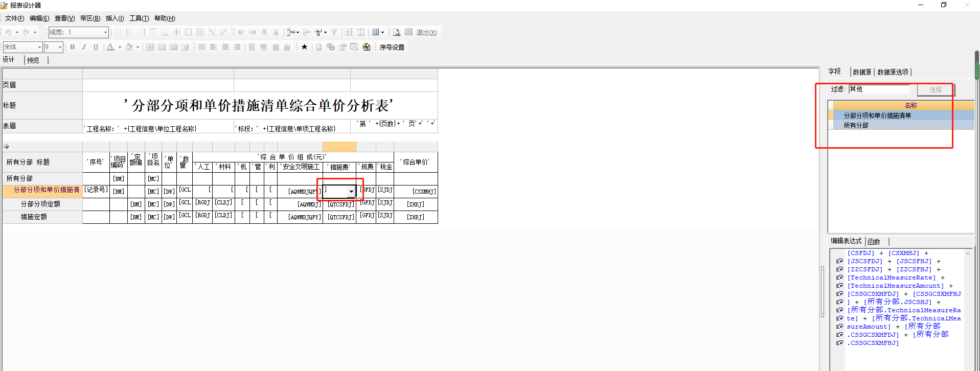Switch to the 编辑表达式 tab
Image resolution: width=980 pixels, height=371 pixels.
(846, 241)
